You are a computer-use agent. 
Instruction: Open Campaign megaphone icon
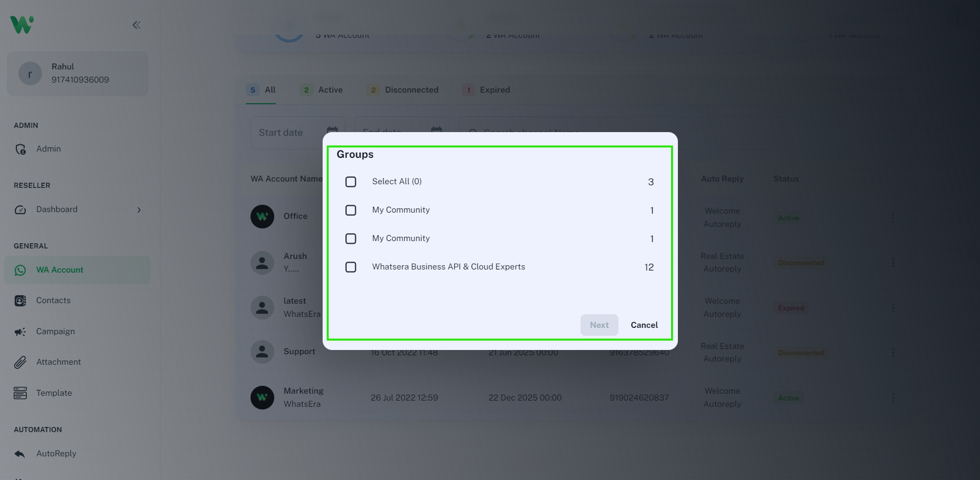point(21,332)
